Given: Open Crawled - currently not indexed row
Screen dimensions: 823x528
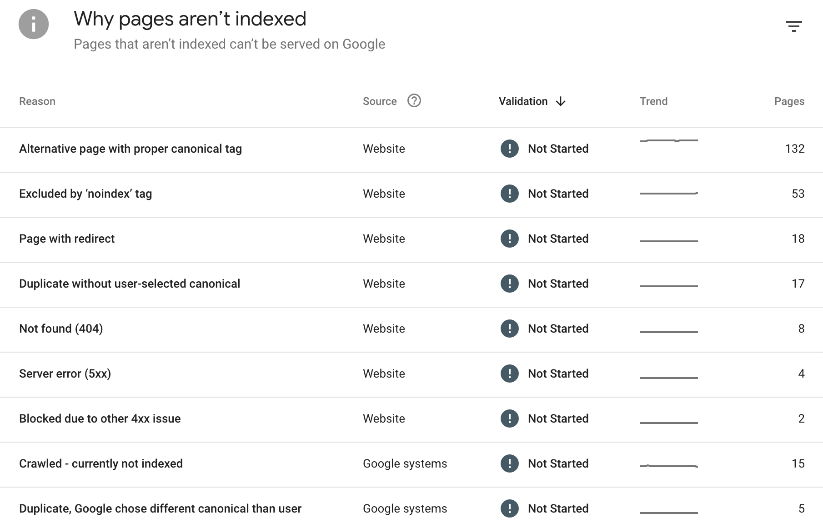Looking at the screenshot, I should pos(100,464).
